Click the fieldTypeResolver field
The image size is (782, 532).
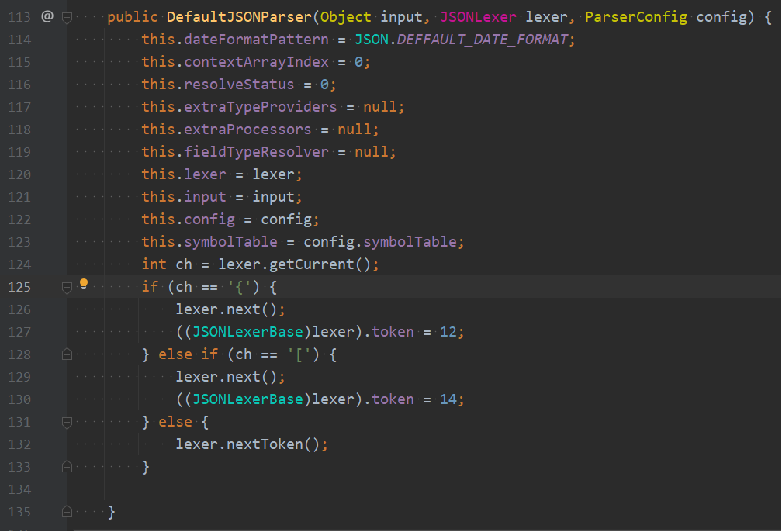[x=256, y=151]
